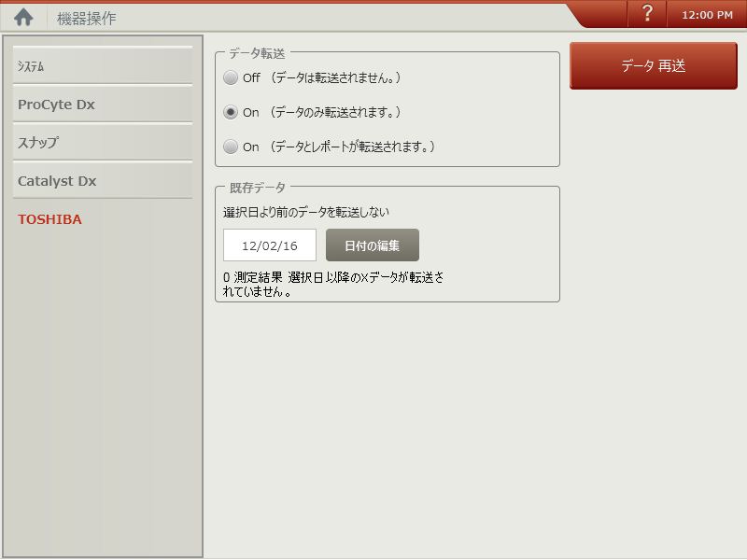Click the 日付の編集 button
Image resolution: width=747 pixels, height=560 pixels.
[x=373, y=244]
